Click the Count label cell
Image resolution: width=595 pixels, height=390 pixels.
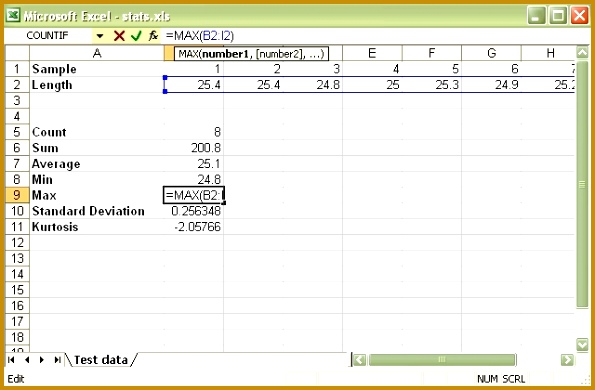(x=97, y=132)
